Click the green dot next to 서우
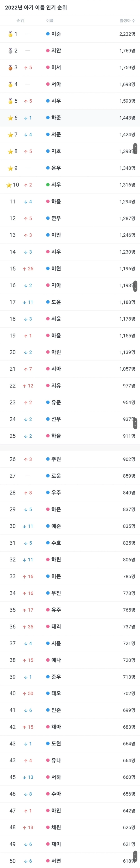Screen dimensions: 140x868 pos(48,185)
